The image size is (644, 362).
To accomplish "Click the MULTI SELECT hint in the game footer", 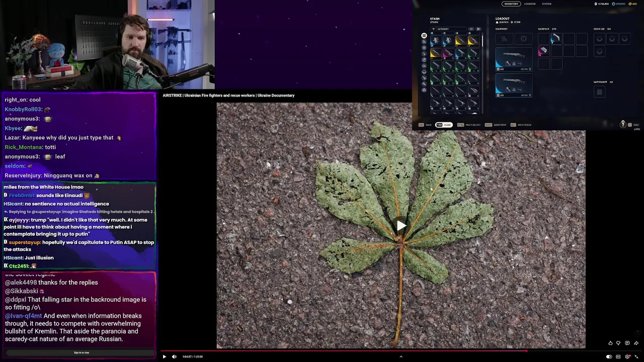I will (468, 125).
